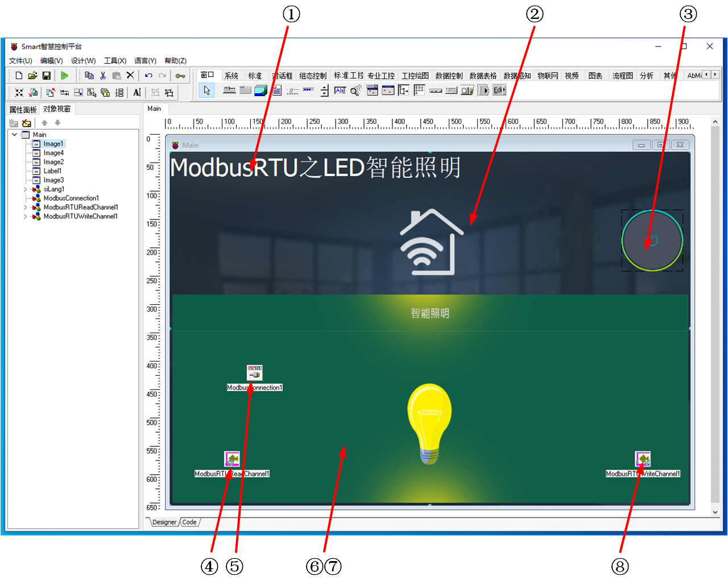
Task: Click the Cut scissors icon
Action: (x=103, y=76)
